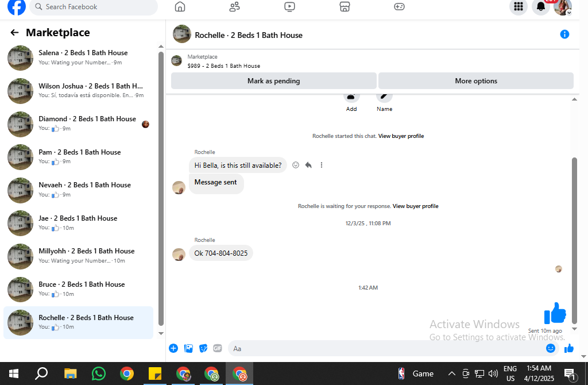The image size is (588, 385).
Task: Open the apps grid menu icon
Action: pyautogui.click(x=519, y=7)
